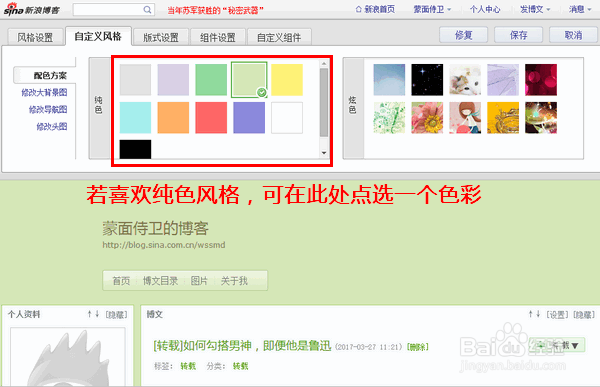
Task: Click the color list scroll-up arrow
Action: tap(324, 64)
